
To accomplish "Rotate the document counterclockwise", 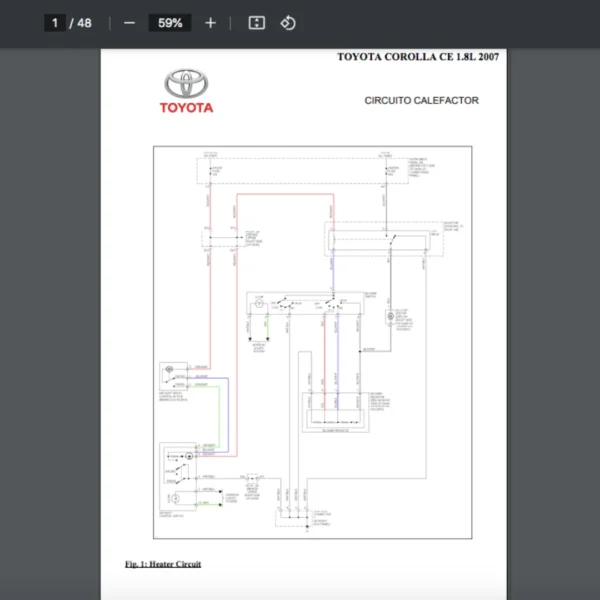I will (288, 23).
